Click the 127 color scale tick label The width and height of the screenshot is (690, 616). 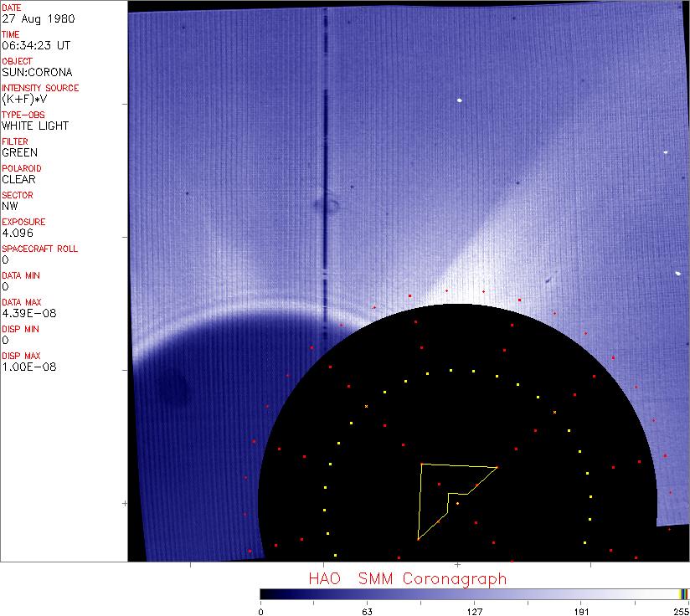474,612
